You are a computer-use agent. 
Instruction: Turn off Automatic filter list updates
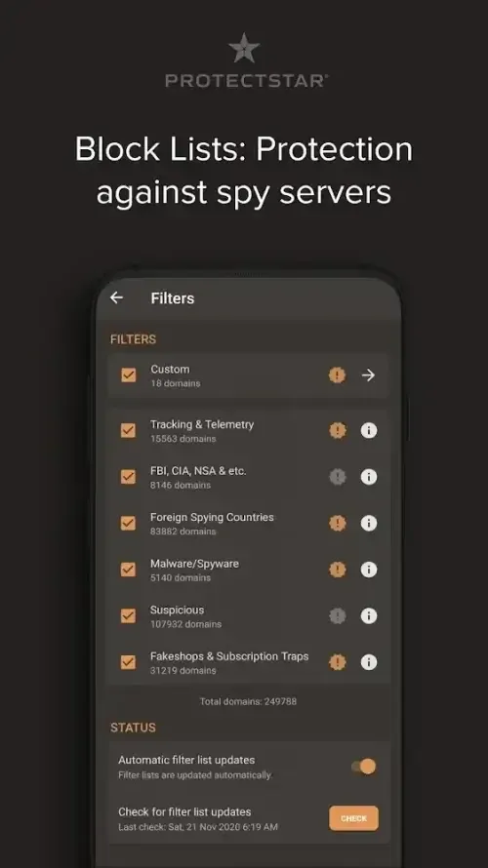pyautogui.click(x=364, y=767)
